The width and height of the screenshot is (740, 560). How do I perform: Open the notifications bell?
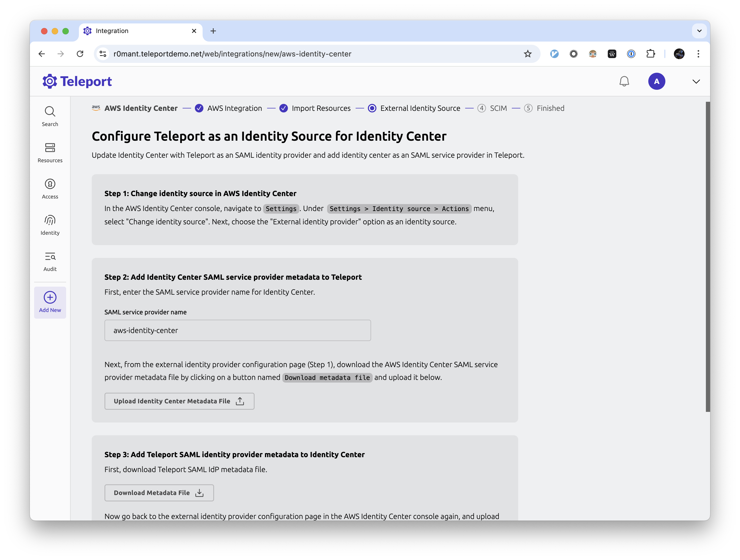point(624,81)
